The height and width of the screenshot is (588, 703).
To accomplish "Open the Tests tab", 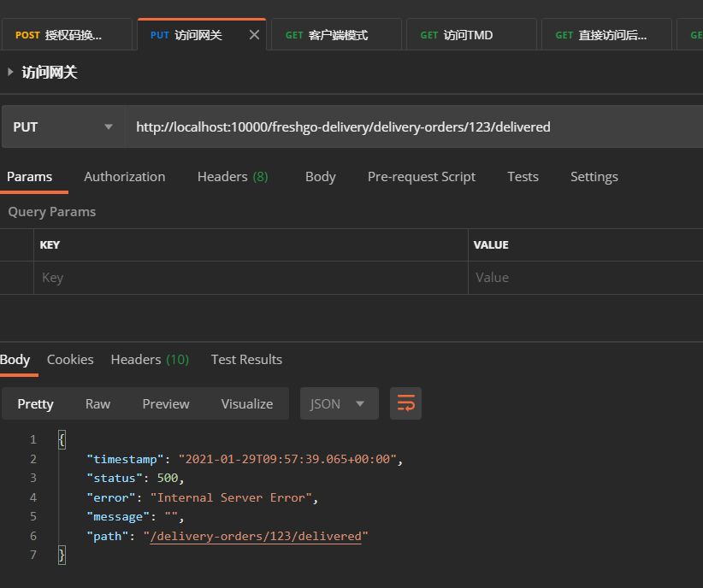I will pos(523,177).
